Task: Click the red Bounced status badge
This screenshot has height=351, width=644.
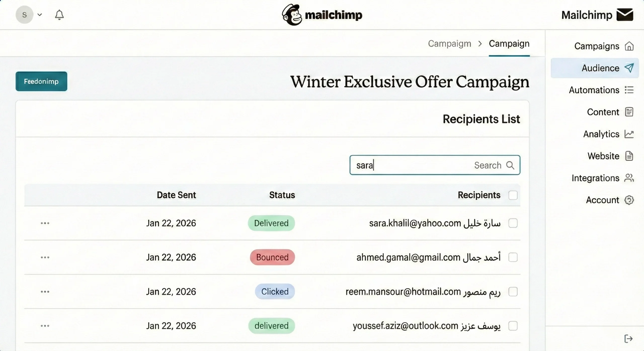Action: click(272, 257)
